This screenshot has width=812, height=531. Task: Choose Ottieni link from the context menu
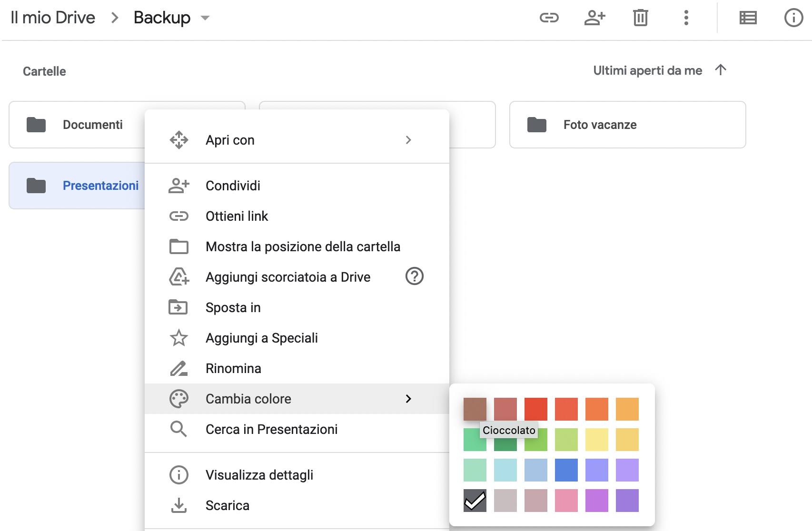pos(297,216)
